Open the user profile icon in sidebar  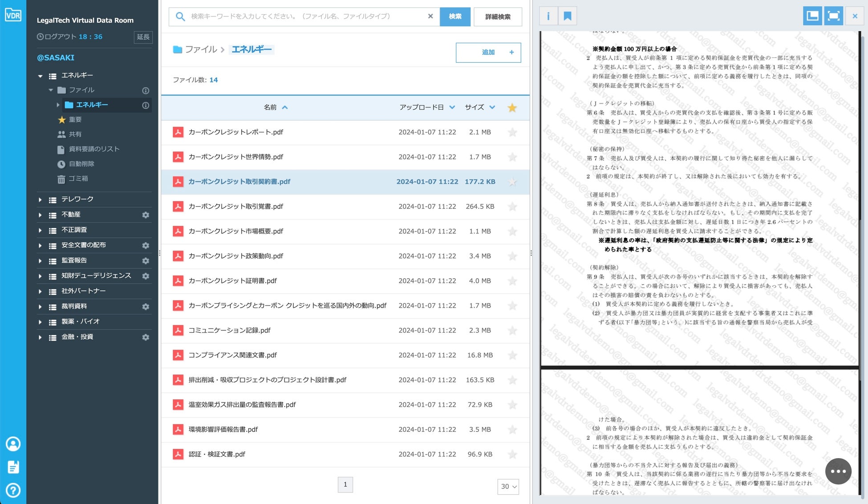pos(13,444)
